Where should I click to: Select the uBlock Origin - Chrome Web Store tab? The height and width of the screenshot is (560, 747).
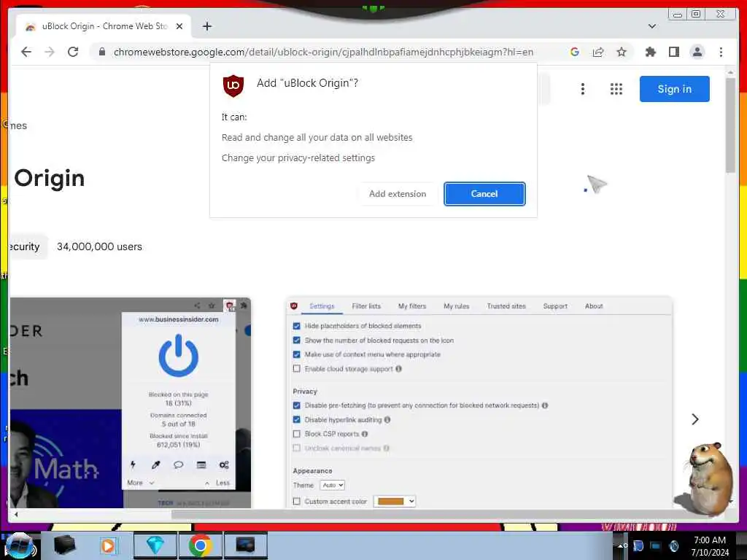point(104,26)
